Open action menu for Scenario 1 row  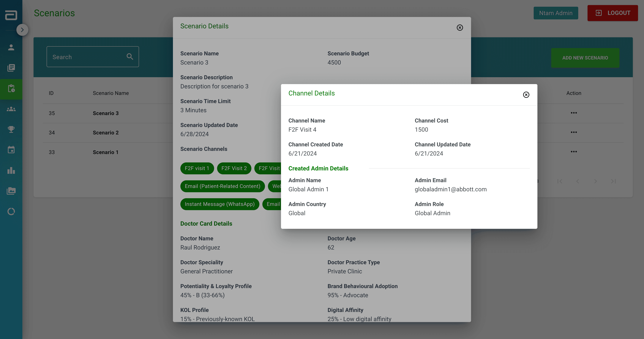[x=574, y=152]
